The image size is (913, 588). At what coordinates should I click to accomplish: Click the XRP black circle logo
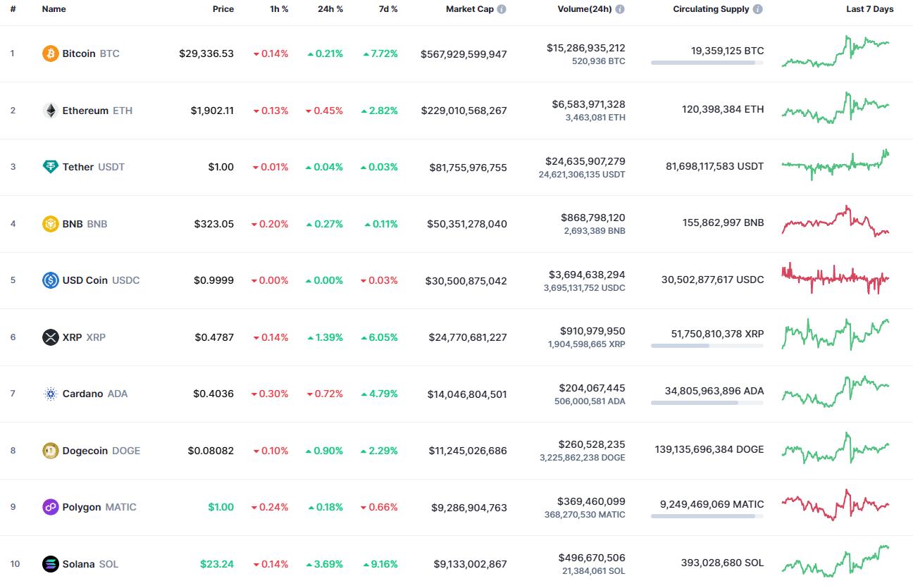pos(49,337)
